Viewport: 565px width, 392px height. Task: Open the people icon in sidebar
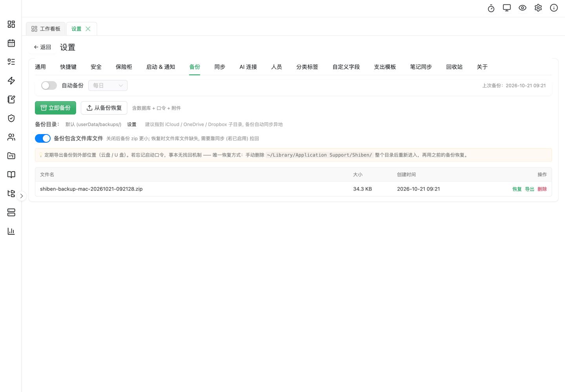point(11,137)
